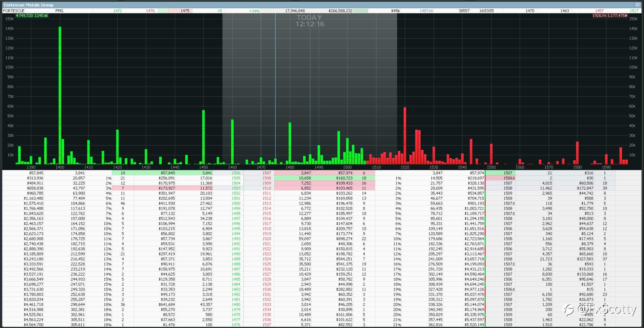The width and height of the screenshot is (644, 328).
Task: Click the tall green bar at 1450
Action: [204, 137]
